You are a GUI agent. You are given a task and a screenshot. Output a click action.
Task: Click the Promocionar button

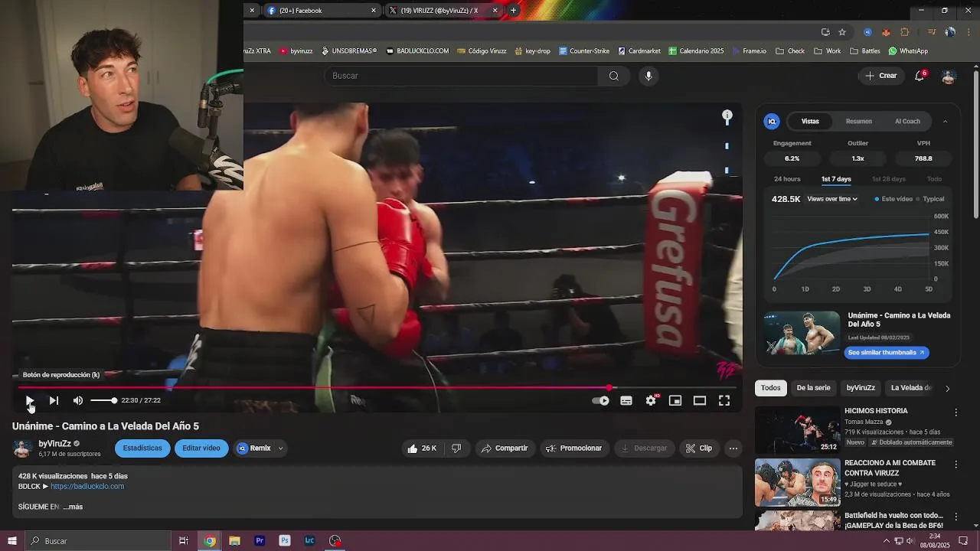click(573, 448)
